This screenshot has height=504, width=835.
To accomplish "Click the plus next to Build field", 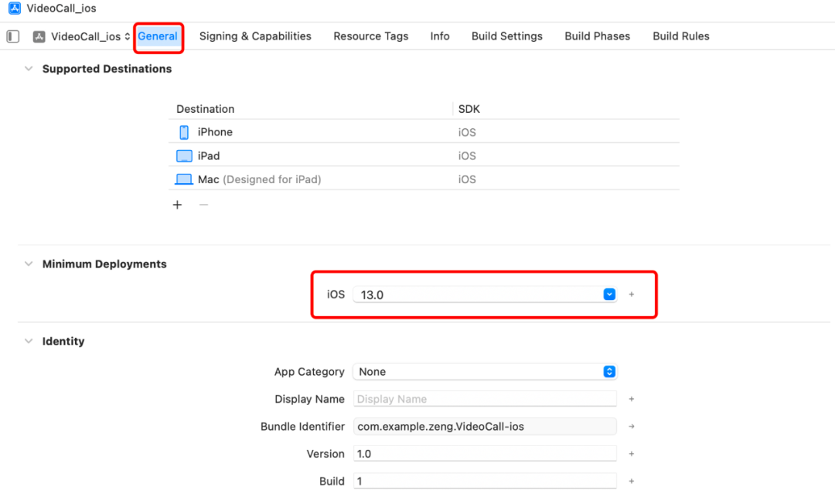I will click(632, 481).
